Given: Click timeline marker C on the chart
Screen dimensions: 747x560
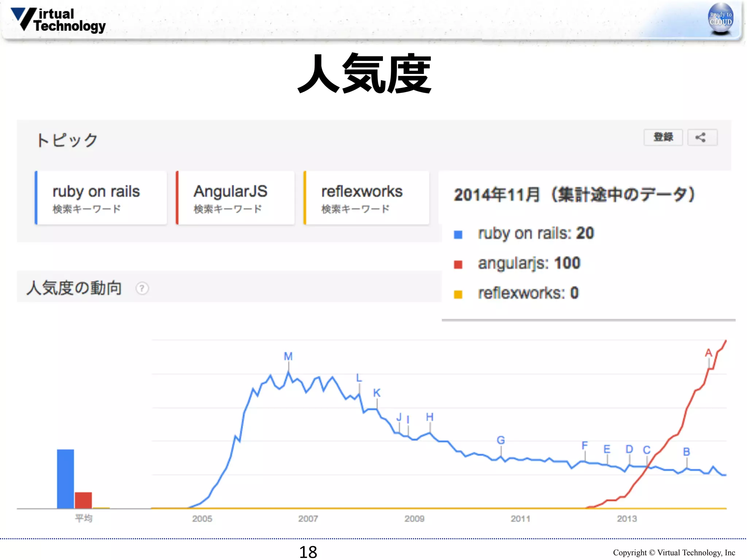Looking at the screenshot, I should click(x=647, y=450).
